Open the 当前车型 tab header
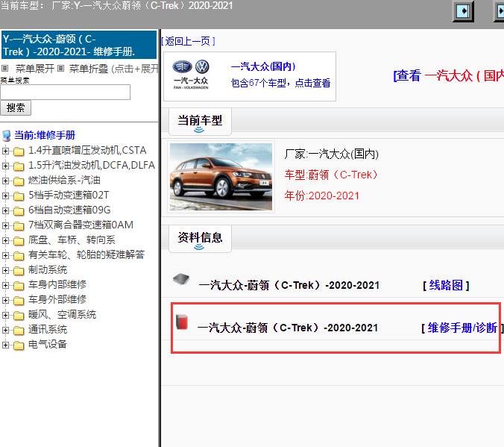This screenshot has height=447, width=504. click(x=200, y=122)
